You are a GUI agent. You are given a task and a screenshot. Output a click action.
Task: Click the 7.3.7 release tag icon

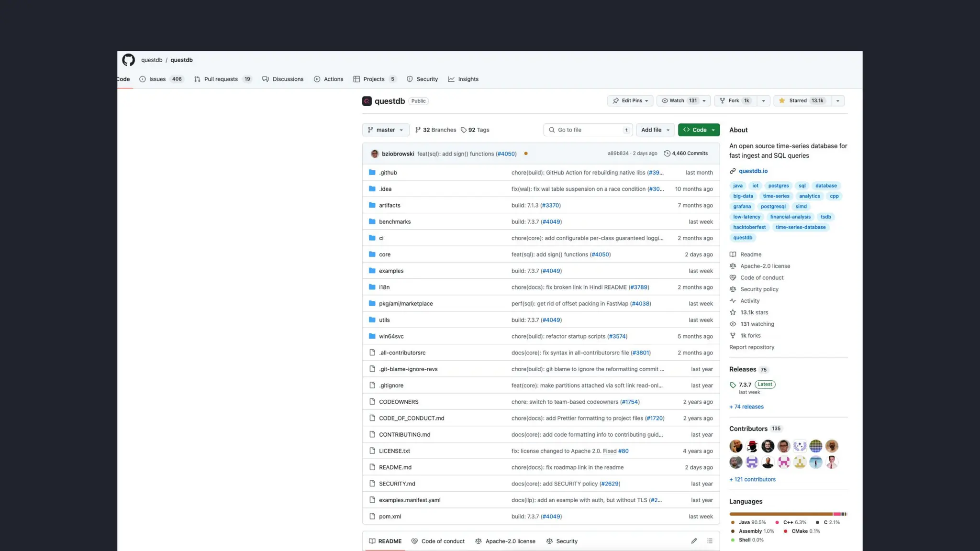pos(733,385)
